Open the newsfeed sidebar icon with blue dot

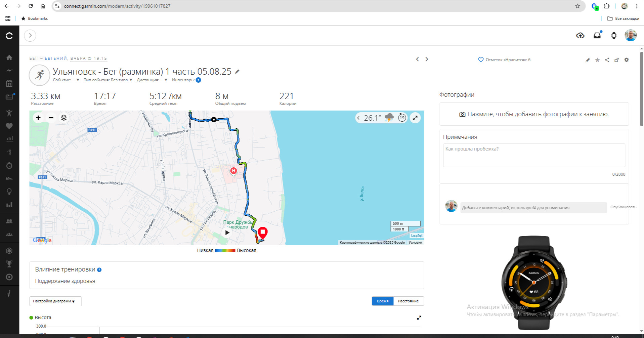click(9, 96)
